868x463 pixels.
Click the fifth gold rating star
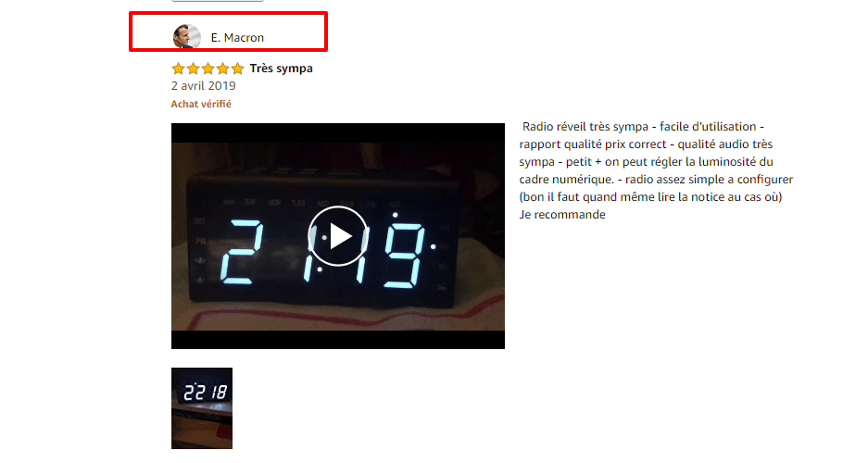point(237,69)
